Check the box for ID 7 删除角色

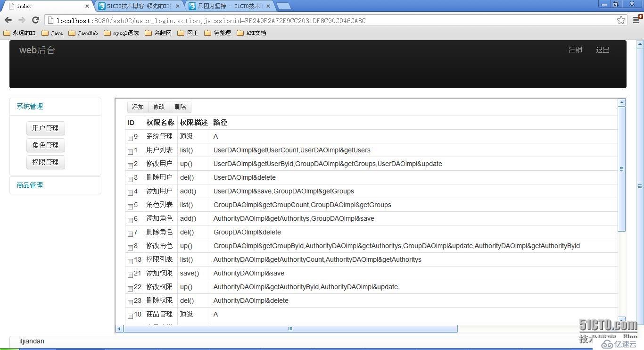130,234
